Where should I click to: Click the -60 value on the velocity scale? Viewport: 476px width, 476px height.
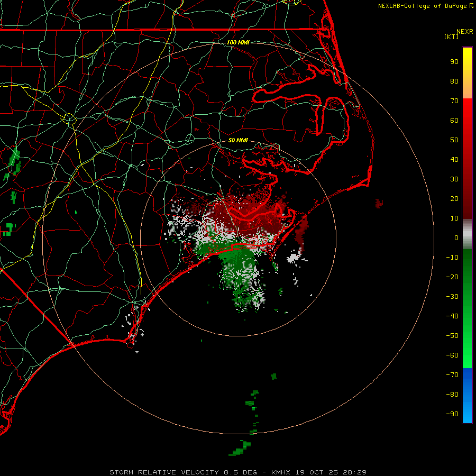tap(452, 355)
